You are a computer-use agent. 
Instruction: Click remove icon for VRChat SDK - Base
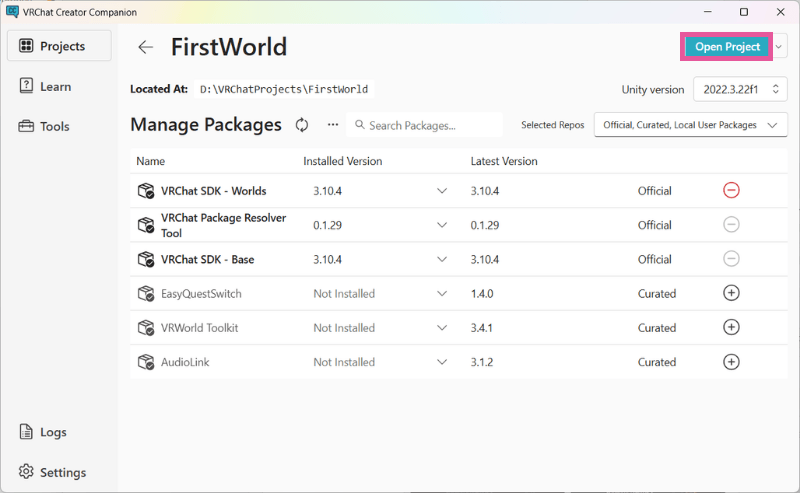(x=731, y=259)
